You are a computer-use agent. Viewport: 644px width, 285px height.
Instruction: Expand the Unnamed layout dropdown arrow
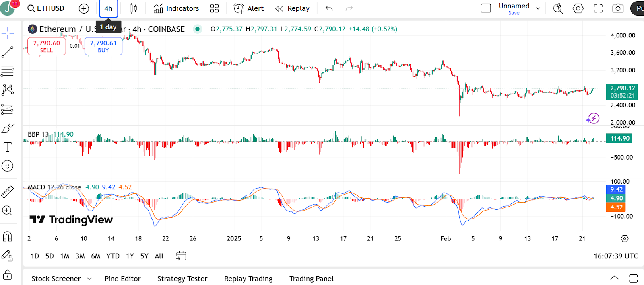(538, 8)
